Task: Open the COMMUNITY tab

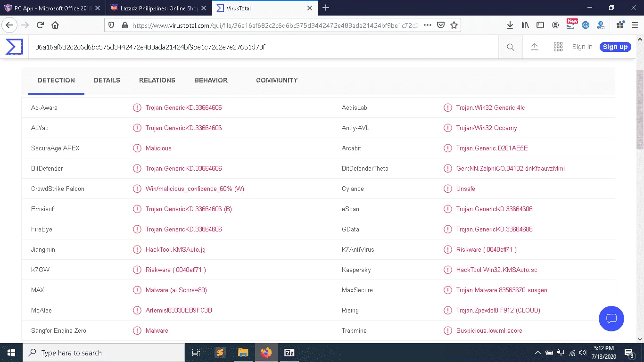Action: click(x=277, y=80)
